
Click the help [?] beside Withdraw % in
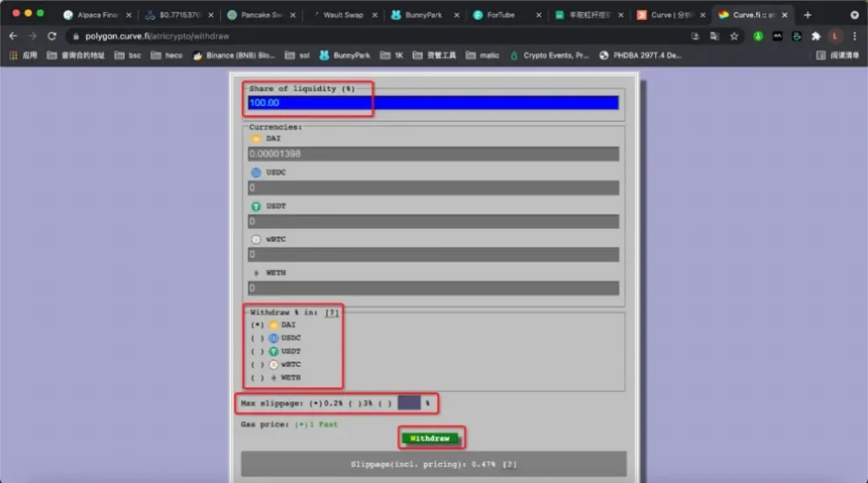(332, 312)
